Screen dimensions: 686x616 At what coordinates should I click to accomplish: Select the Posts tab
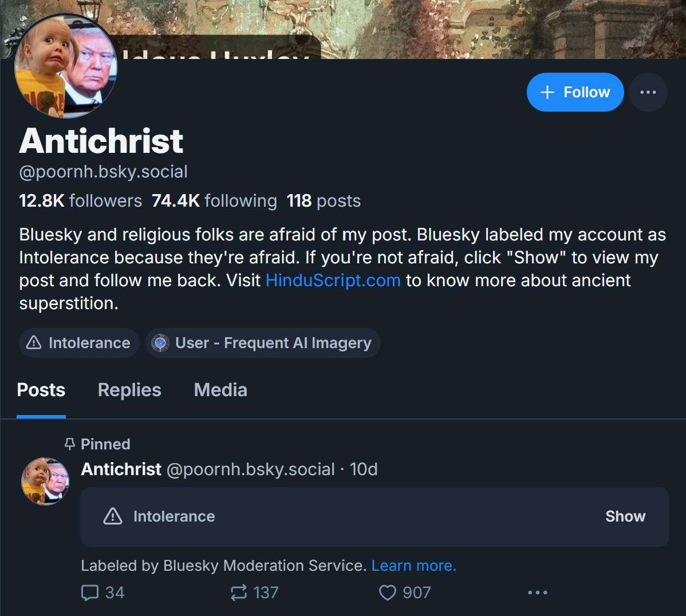click(41, 390)
